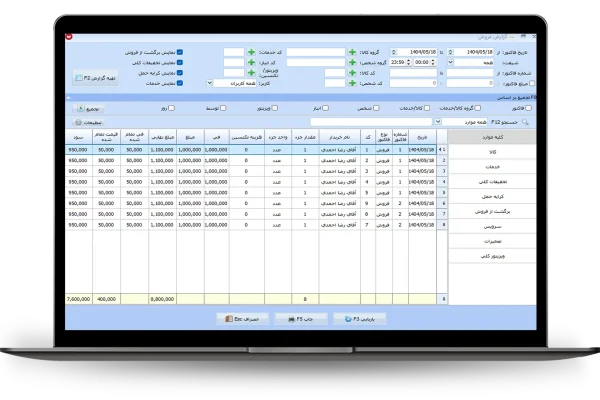This screenshot has height=400, width=600.
Task: Click the تهیه گزارش F2 button
Action: click(97, 76)
